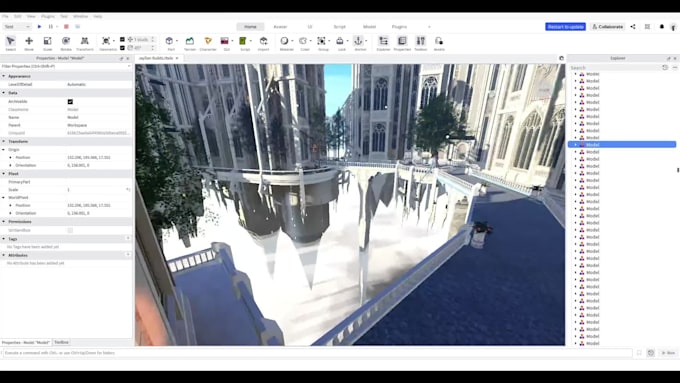Select the Select tool
Viewport: 680px width, 383px height.
10,43
